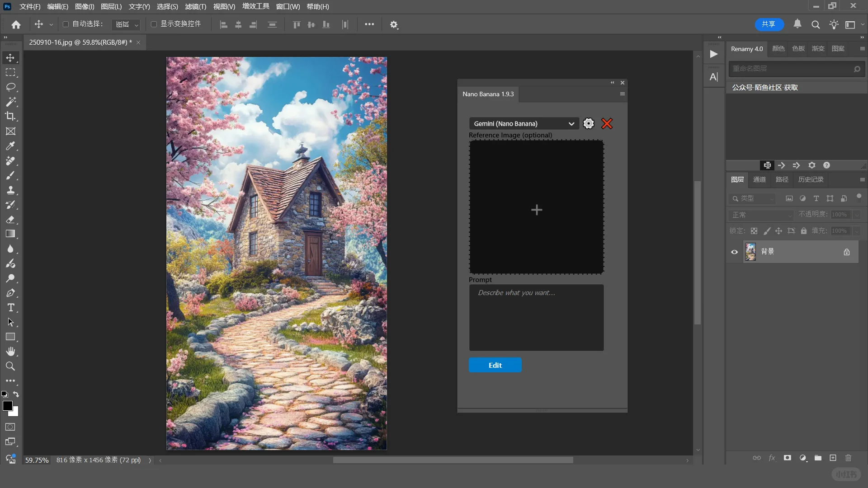The width and height of the screenshot is (868, 488).
Task: Select the Eyedropper tool
Action: pos(10,146)
